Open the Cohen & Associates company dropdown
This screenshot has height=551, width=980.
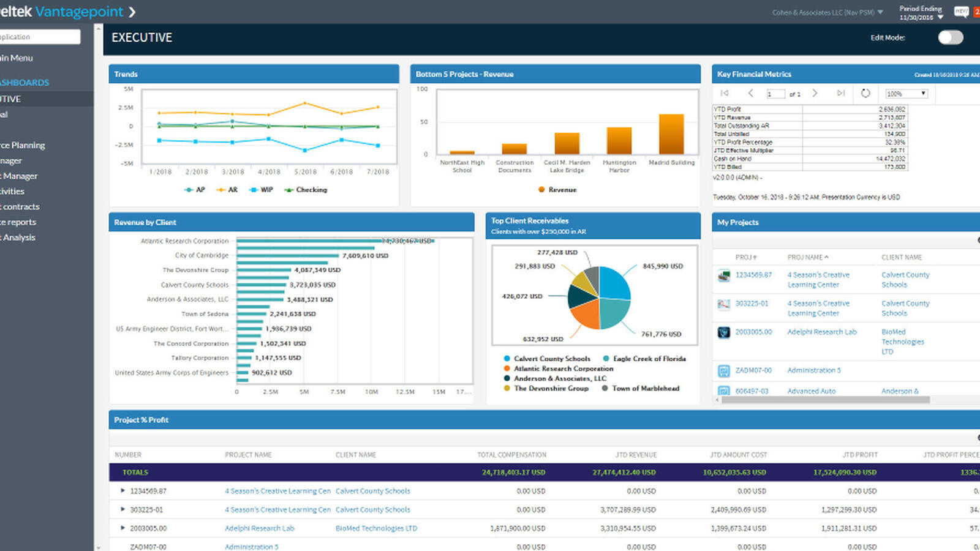pos(827,12)
